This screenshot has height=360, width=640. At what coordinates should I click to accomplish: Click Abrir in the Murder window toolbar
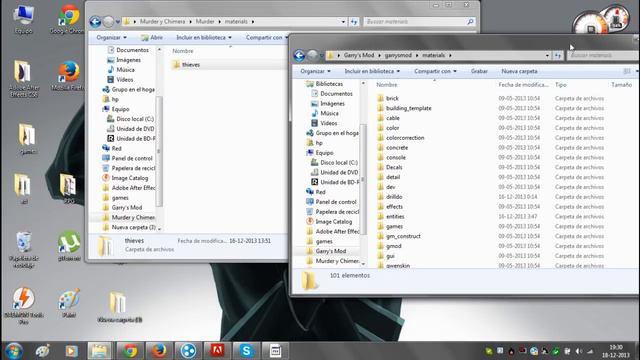tap(152, 37)
